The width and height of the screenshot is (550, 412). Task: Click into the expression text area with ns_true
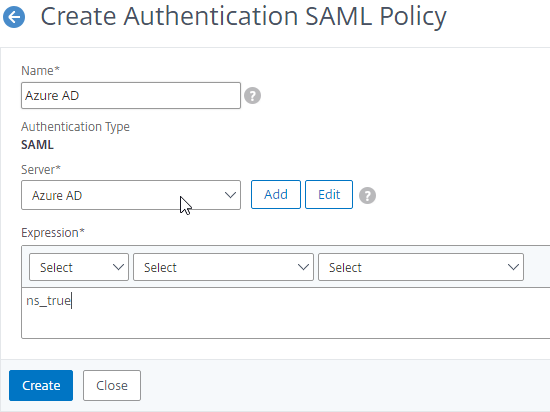click(286, 313)
